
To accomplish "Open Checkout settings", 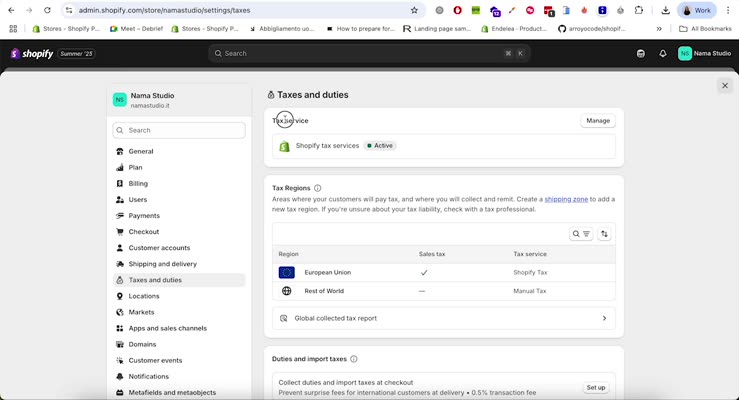I will [179, 231].
